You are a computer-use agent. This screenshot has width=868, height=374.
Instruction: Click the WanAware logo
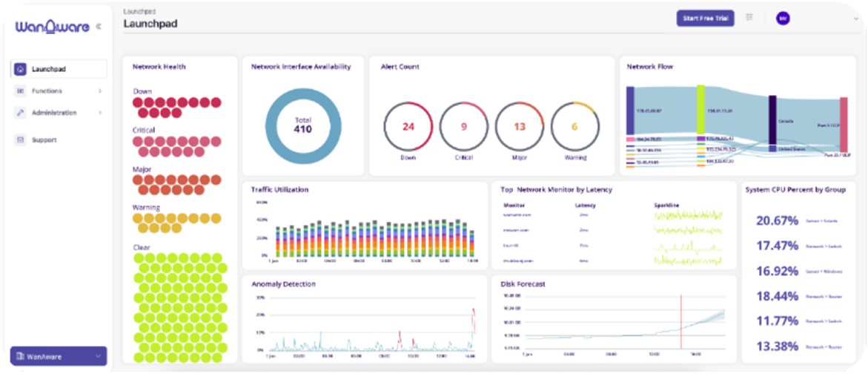click(x=52, y=27)
